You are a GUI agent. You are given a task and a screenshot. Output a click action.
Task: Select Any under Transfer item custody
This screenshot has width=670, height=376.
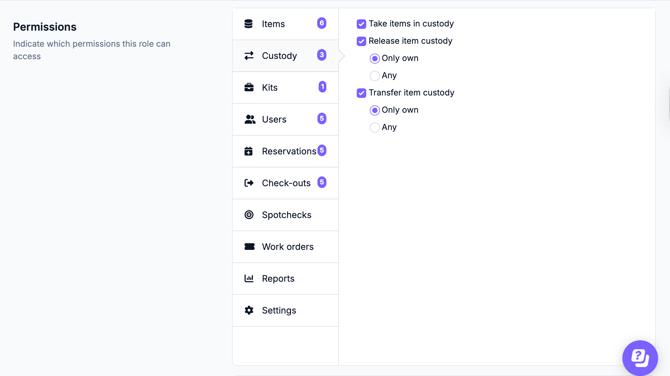pos(374,127)
